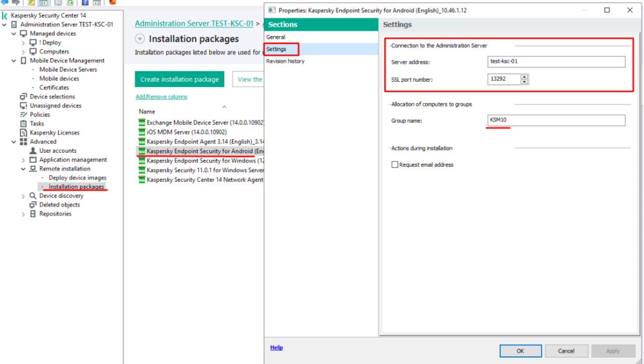Image resolution: width=644 pixels, height=364 pixels.
Task: Click the Kaspersky Endpoint Agent 3.14 package icon
Action: pos(142,141)
